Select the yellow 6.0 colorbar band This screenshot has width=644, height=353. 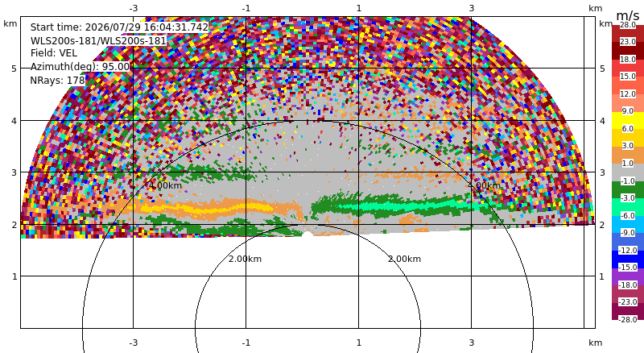coord(628,122)
